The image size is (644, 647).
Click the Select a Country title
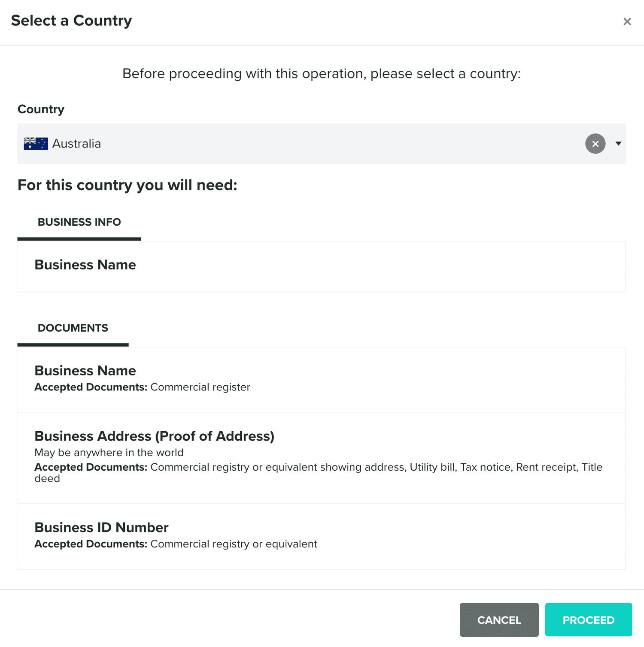(x=71, y=21)
